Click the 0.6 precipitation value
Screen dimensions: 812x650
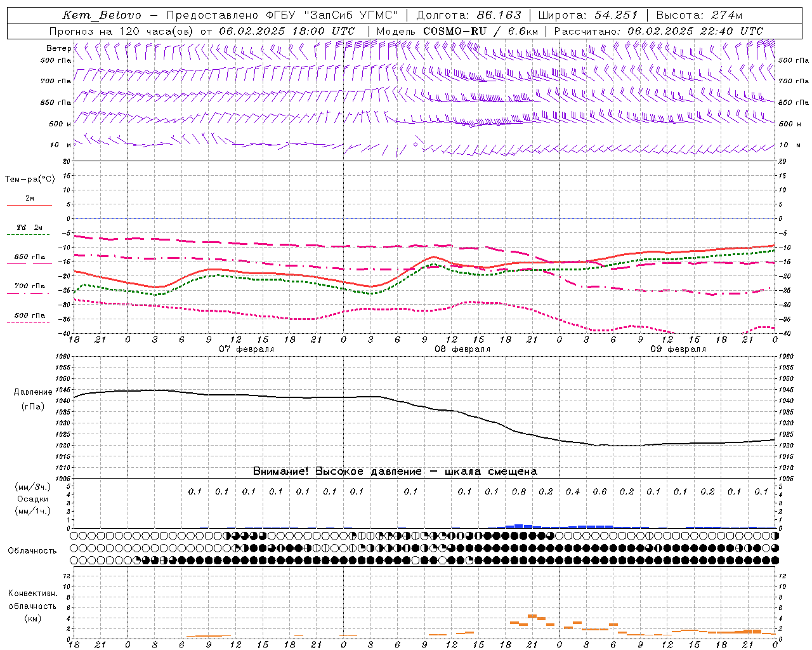click(599, 491)
